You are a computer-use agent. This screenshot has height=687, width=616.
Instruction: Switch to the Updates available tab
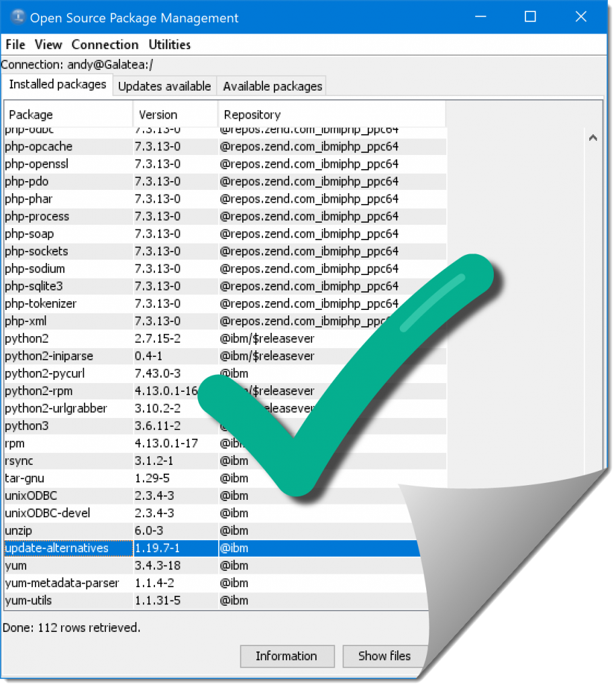tap(164, 86)
